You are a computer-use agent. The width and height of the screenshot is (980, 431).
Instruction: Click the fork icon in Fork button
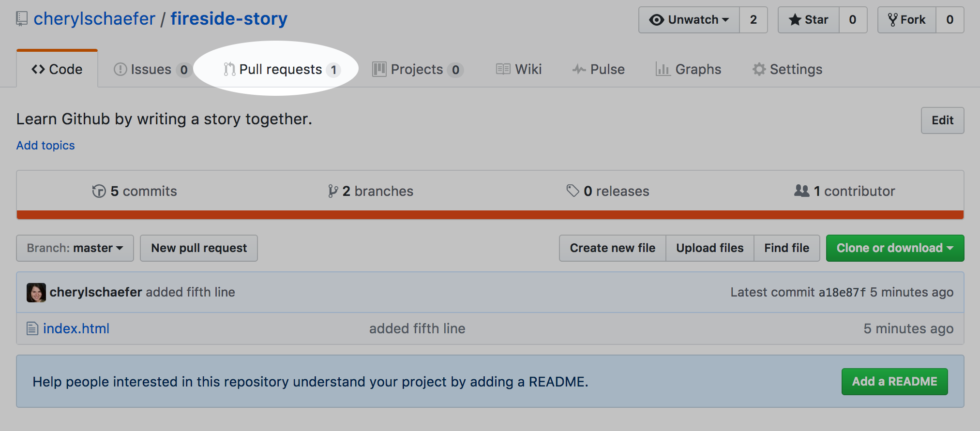click(x=893, y=20)
